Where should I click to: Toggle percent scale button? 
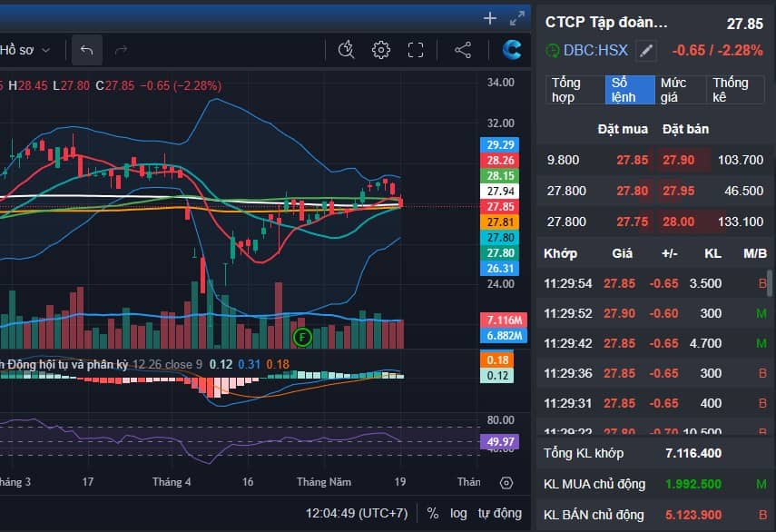[433, 513]
